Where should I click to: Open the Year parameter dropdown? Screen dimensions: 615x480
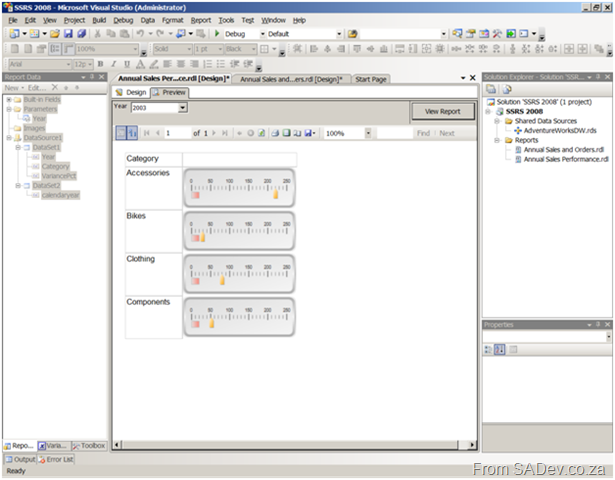pyautogui.click(x=182, y=107)
